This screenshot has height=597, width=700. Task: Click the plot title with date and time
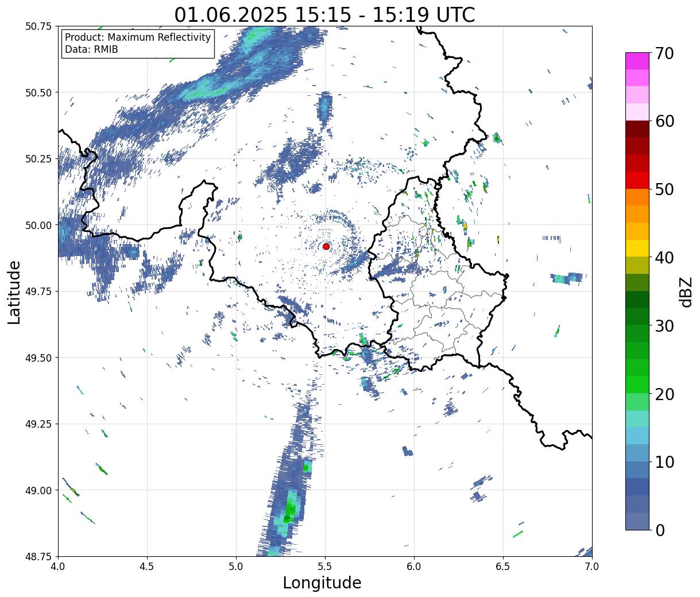[324, 14]
